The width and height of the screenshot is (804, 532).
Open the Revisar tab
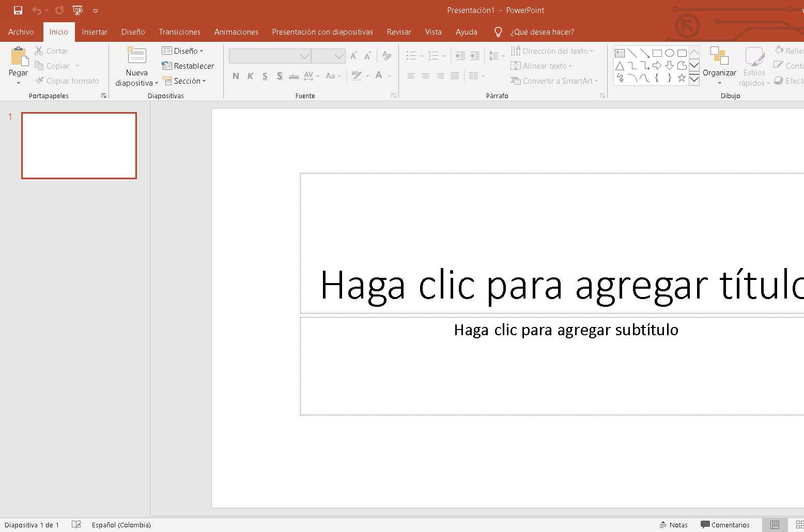(399, 32)
